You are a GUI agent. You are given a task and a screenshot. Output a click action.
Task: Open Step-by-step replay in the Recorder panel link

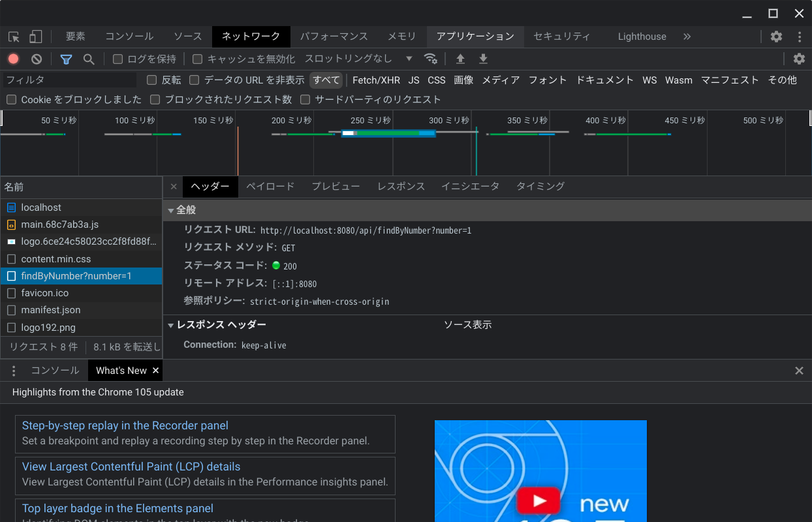pyautogui.click(x=125, y=425)
